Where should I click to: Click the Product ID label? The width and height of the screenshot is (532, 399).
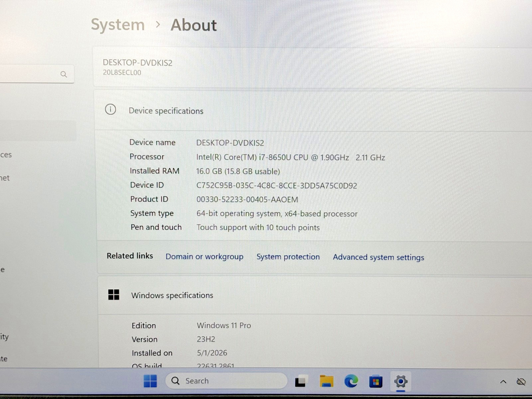[149, 199]
